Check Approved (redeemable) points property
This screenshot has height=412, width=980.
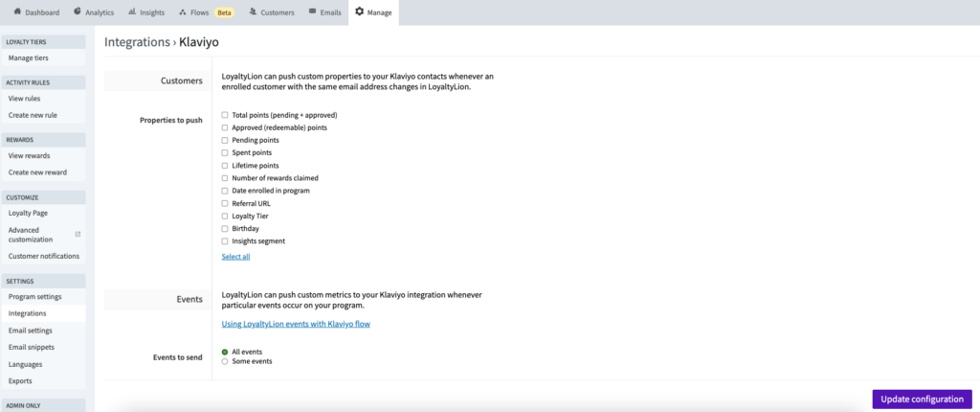coord(225,127)
